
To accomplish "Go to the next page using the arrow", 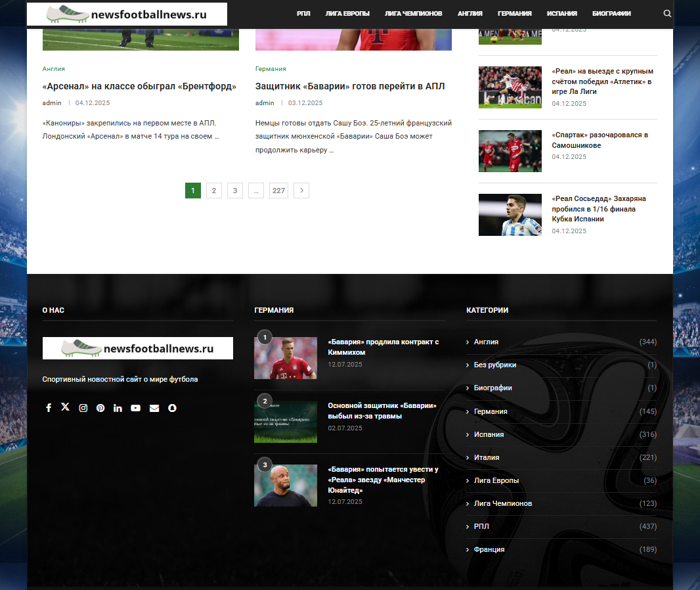I will tap(301, 191).
